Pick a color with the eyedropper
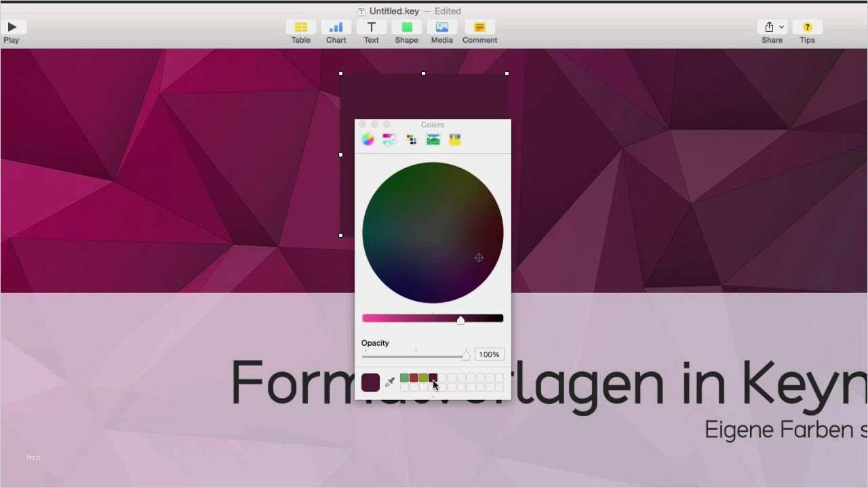Viewport: 868px width, 488px height. click(x=390, y=382)
